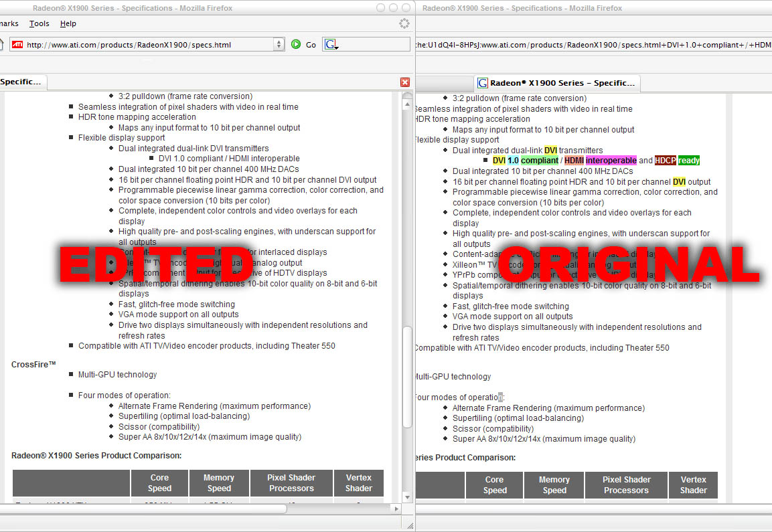The width and height of the screenshot is (772, 532).
Task: Click 'Pixel Shader Processors' header in left window
Action: pos(291,482)
